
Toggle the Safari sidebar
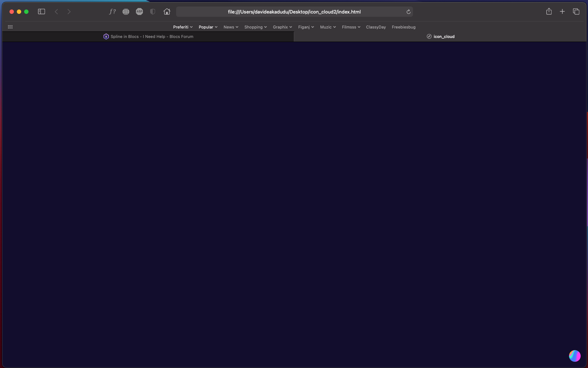(42, 12)
